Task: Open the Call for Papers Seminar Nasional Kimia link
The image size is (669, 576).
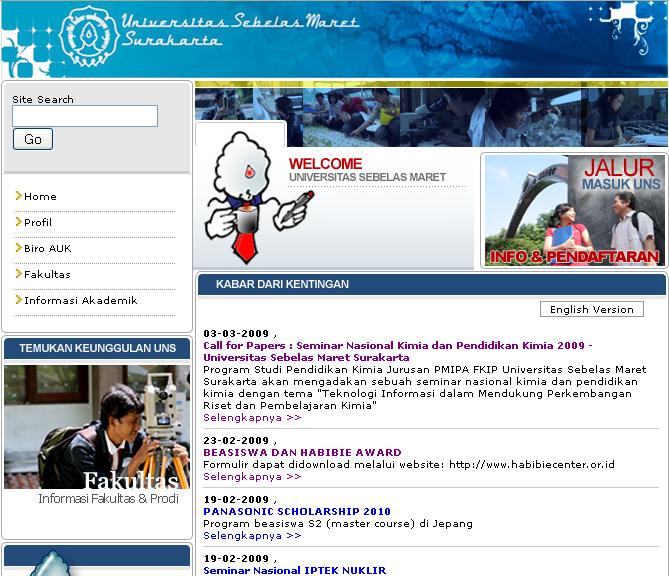Action: pyautogui.click(x=398, y=352)
